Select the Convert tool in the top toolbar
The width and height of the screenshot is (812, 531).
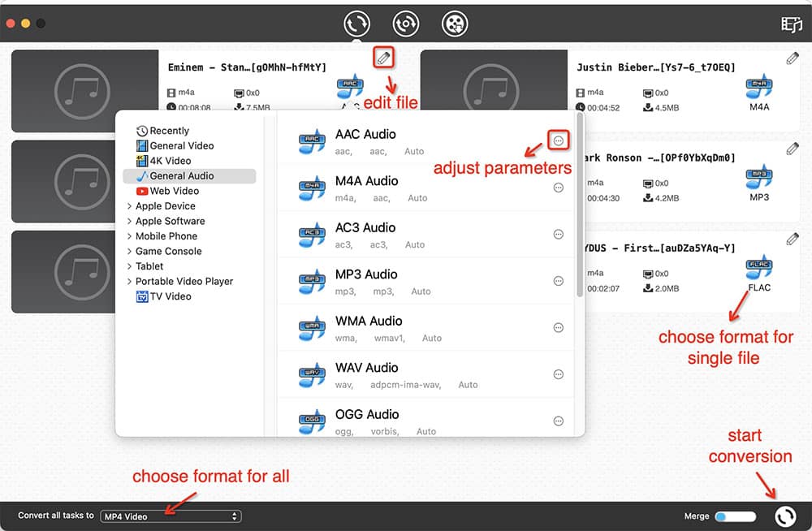(356, 24)
